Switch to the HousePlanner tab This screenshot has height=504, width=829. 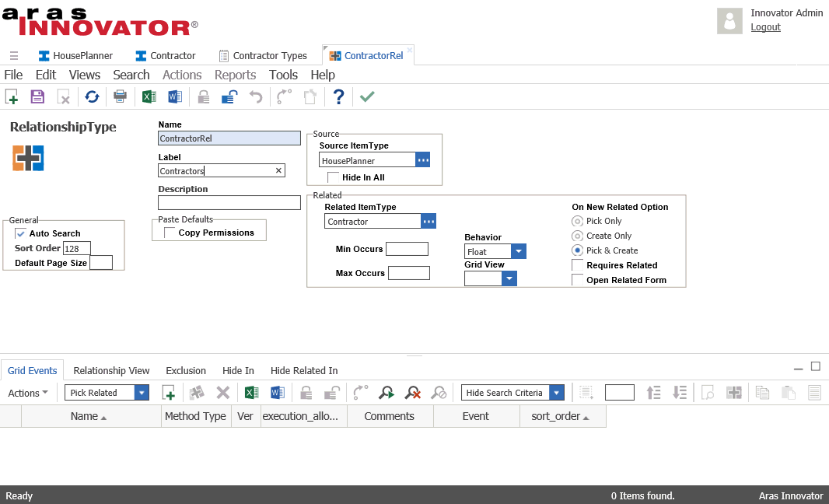point(75,55)
